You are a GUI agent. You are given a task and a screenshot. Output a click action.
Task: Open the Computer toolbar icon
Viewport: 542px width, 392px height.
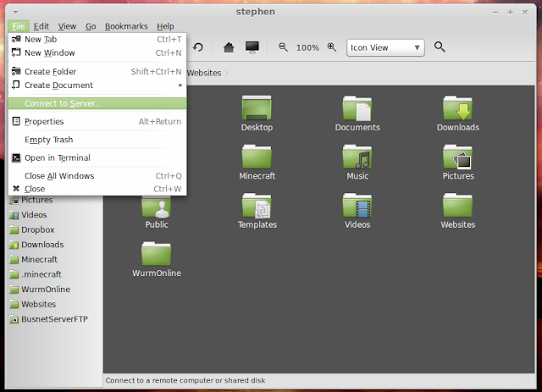[x=252, y=47]
